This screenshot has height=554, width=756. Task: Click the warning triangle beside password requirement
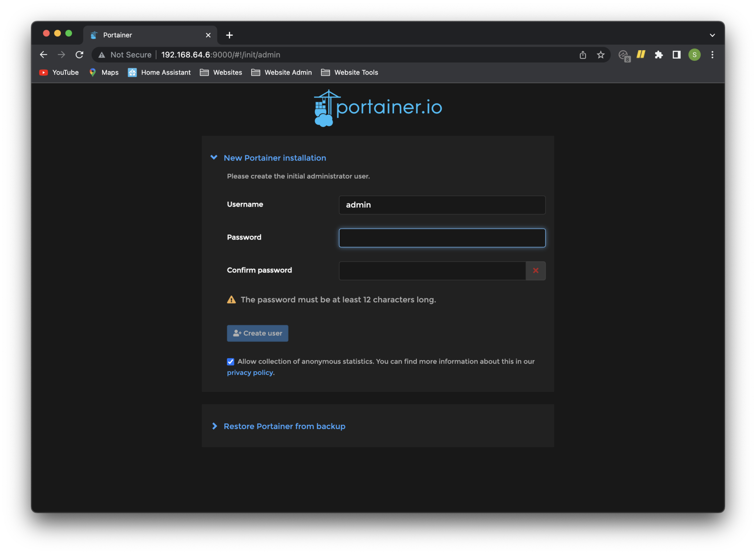(x=231, y=299)
